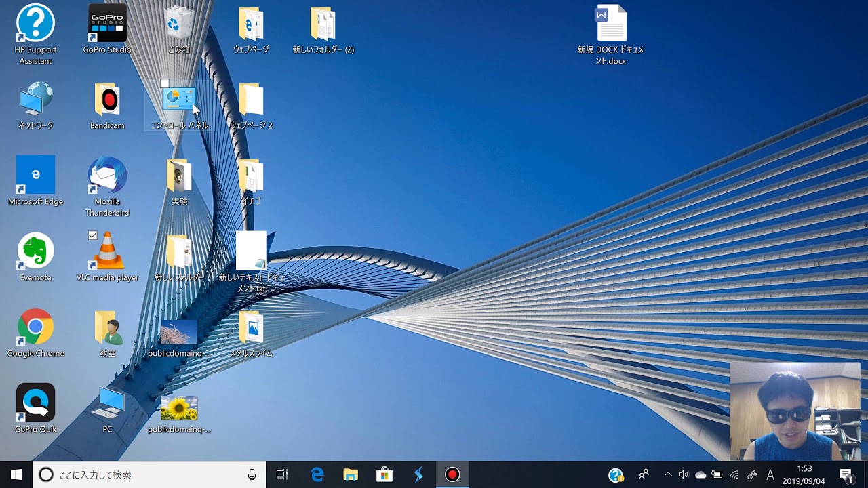Open File Explorer from the taskbar
Image resolution: width=868 pixels, height=488 pixels.
(351, 474)
